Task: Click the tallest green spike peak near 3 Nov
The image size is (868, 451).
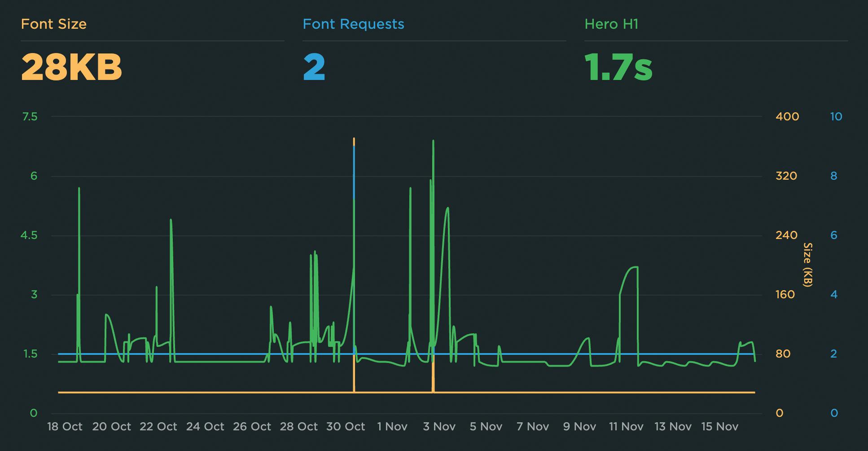Action: pyautogui.click(x=433, y=141)
